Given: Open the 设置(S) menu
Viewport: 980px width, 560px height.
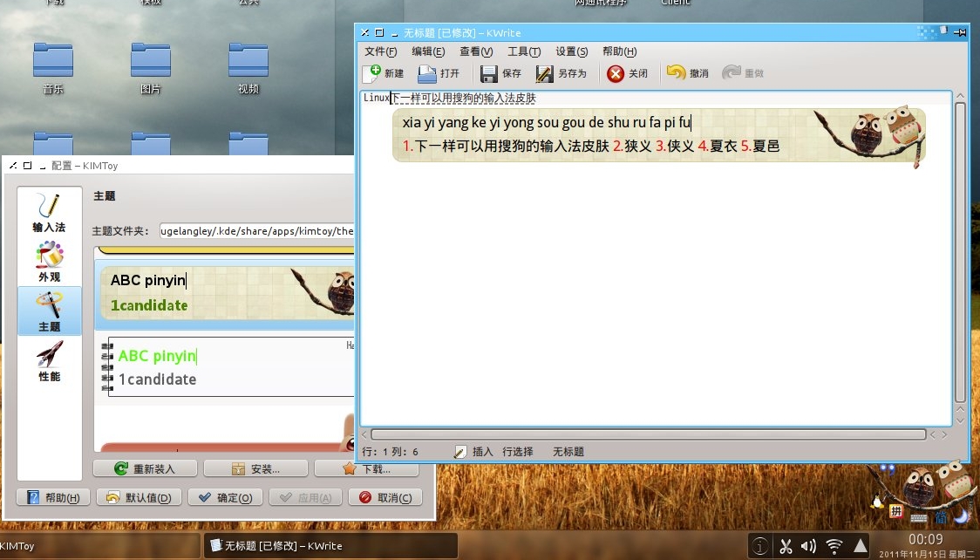Looking at the screenshot, I should tap(572, 51).
